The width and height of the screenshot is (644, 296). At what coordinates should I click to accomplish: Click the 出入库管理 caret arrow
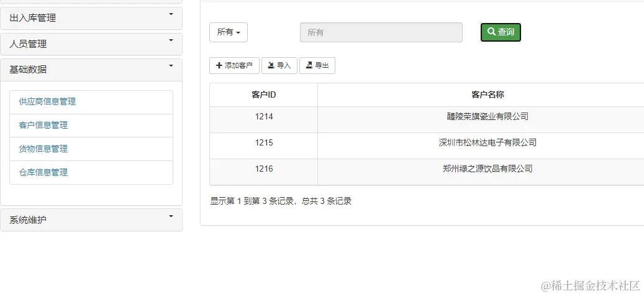tap(171, 14)
